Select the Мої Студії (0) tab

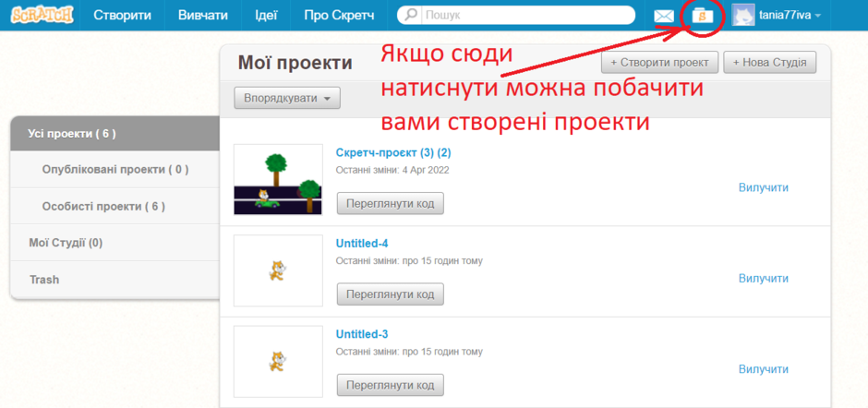pyautogui.click(x=115, y=243)
